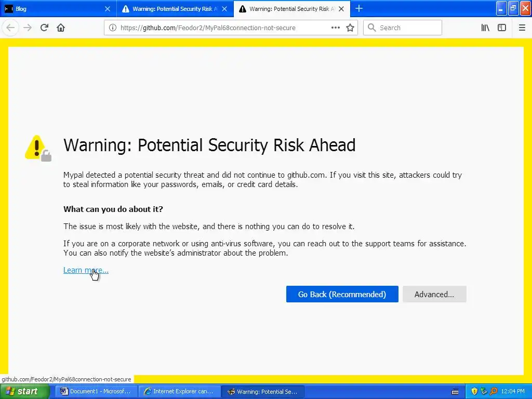Screen dimensions: 532x399
Task: Go back using the toolbar arrow
Action: tap(10, 28)
